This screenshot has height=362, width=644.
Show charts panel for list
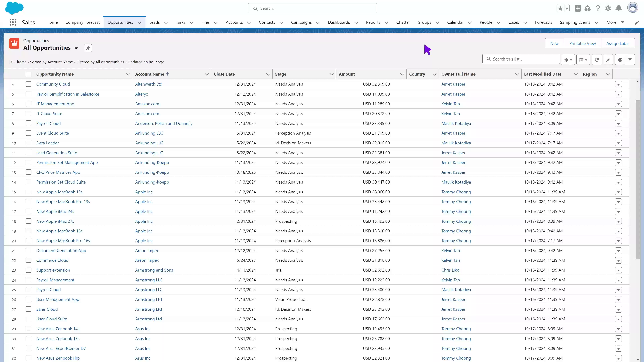point(620,60)
